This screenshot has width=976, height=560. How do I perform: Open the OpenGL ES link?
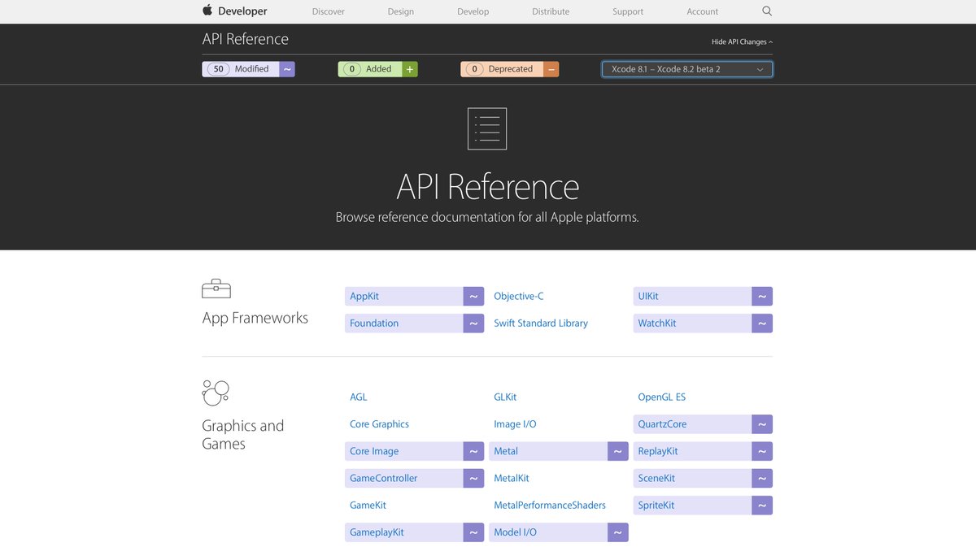(x=662, y=397)
